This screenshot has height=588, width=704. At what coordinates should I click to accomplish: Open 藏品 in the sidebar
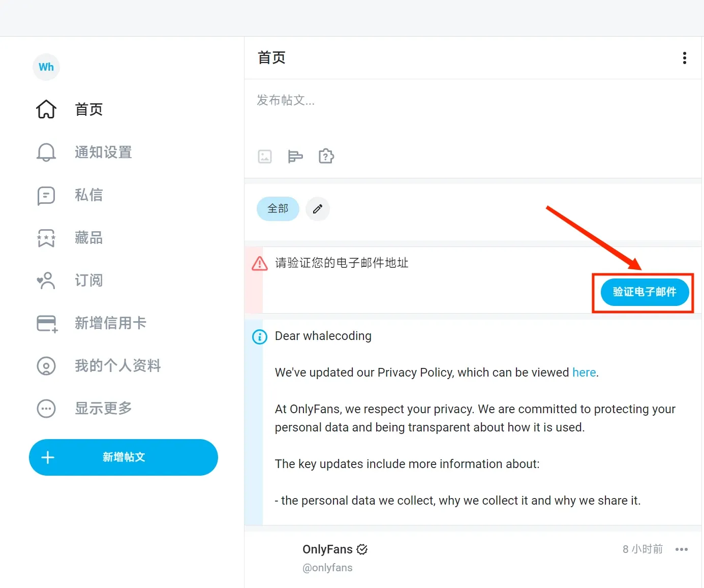89,238
